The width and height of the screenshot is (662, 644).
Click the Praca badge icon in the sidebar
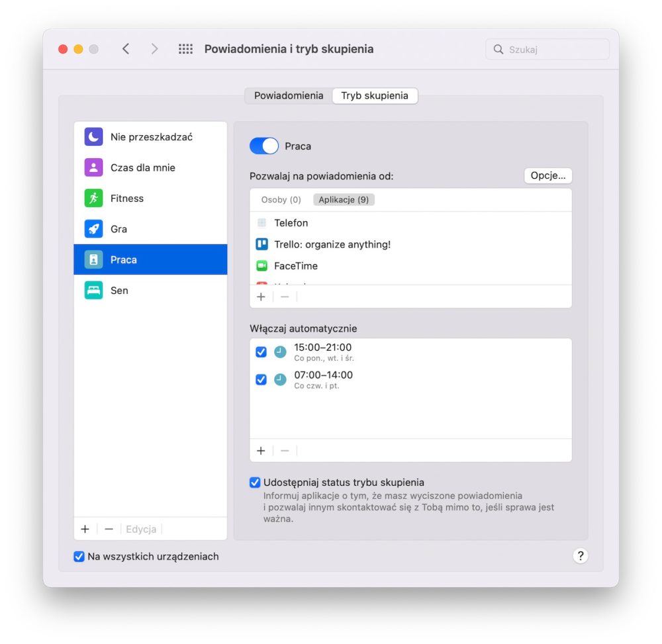93,259
